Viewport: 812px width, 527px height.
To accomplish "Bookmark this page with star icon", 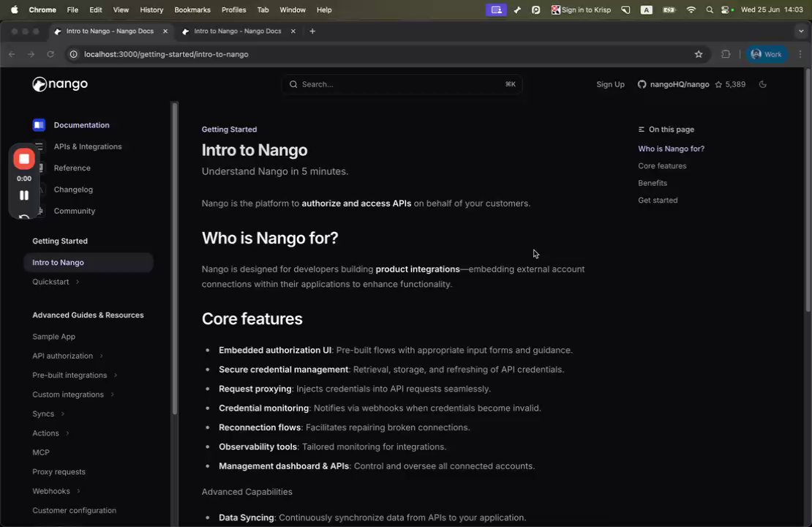I will click(699, 54).
